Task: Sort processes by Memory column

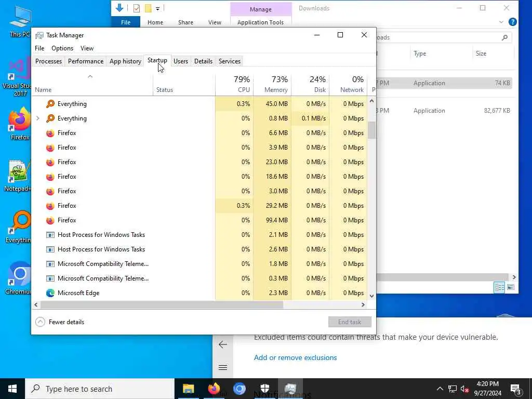Action: pyautogui.click(x=272, y=84)
